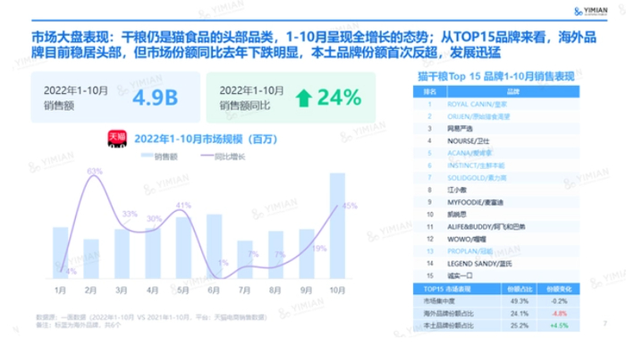Click the Tmall logo beside chart title
Image resolution: width=626 pixels, height=364 pixels.
point(117,139)
